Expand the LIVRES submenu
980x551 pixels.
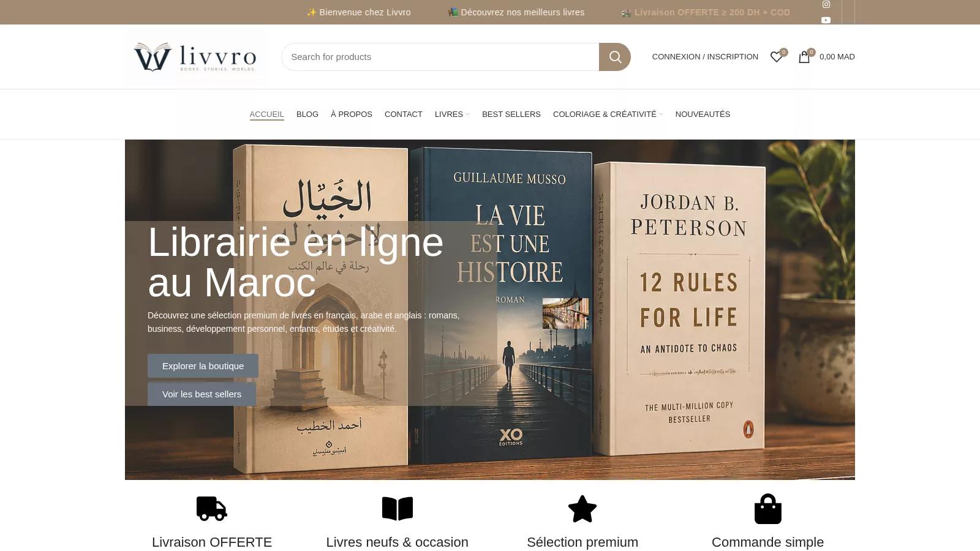[x=452, y=114]
